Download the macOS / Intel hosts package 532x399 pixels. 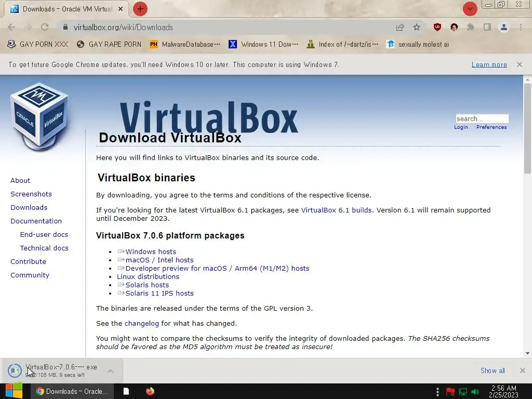[159, 260]
